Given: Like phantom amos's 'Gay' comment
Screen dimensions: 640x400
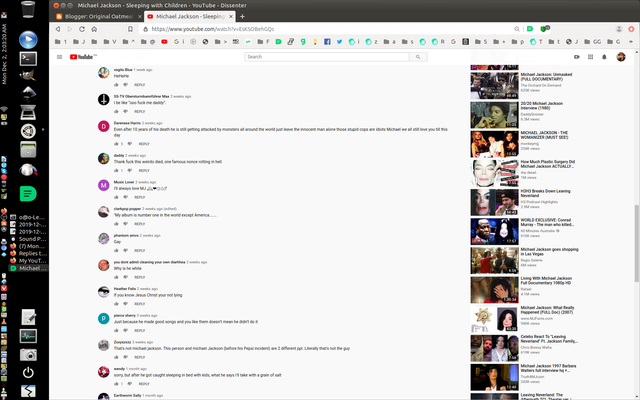Looking at the screenshot, I should click(x=116, y=251).
